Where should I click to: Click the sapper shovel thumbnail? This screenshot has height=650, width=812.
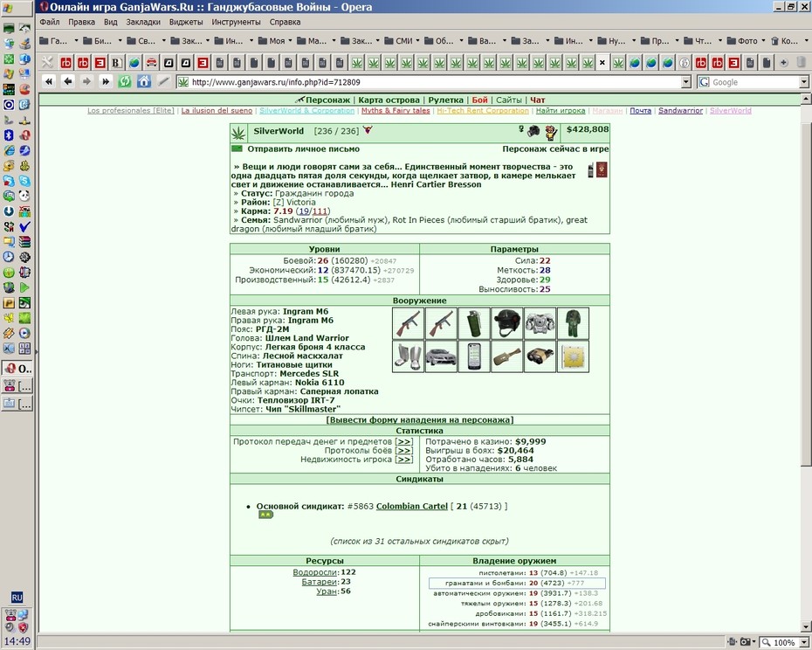(507, 356)
